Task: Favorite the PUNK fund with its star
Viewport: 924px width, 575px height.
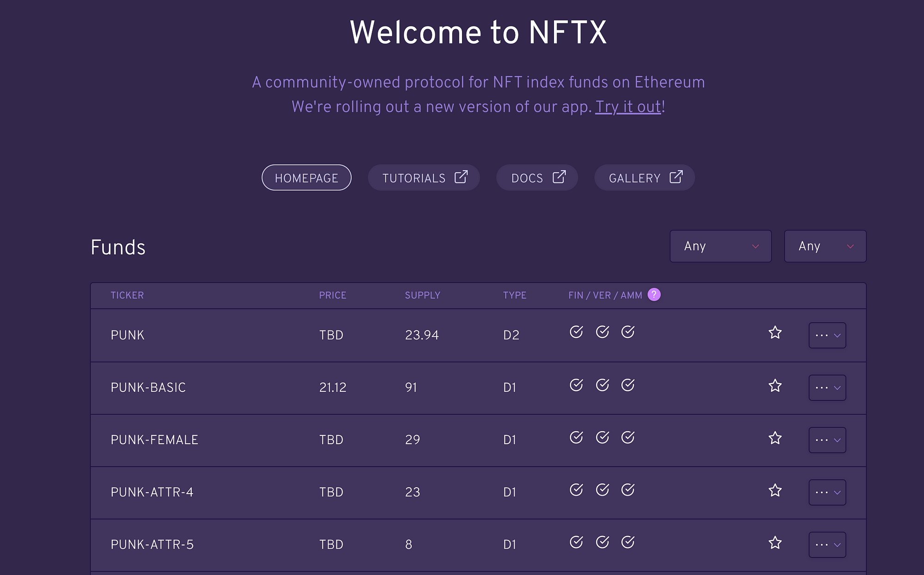Action: [775, 332]
